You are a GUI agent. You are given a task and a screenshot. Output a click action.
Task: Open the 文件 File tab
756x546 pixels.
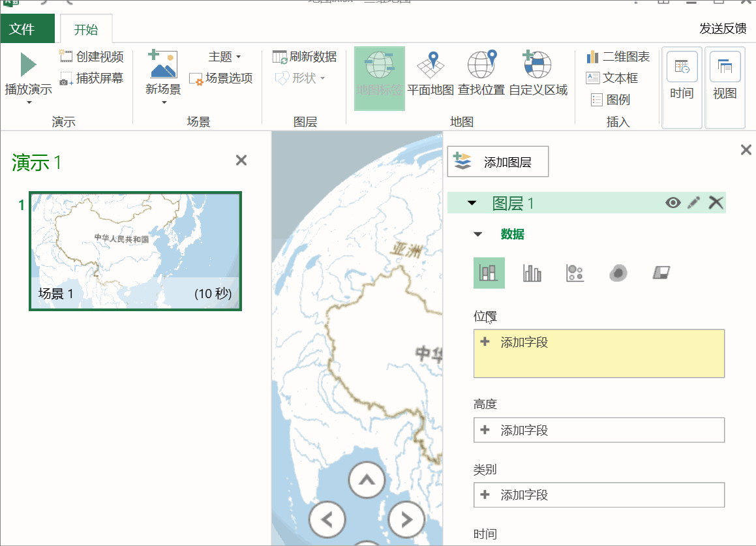click(x=27, y=29)
